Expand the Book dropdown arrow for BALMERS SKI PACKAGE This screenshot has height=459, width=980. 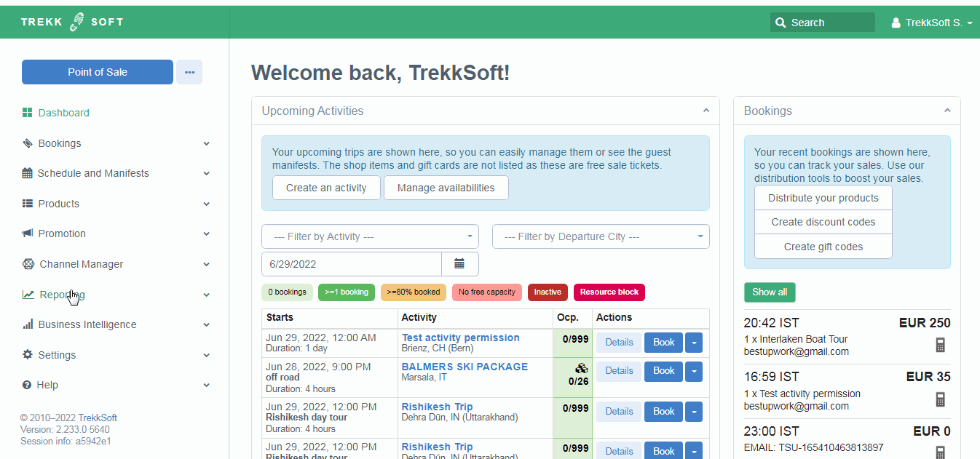[x=694, y=371]
